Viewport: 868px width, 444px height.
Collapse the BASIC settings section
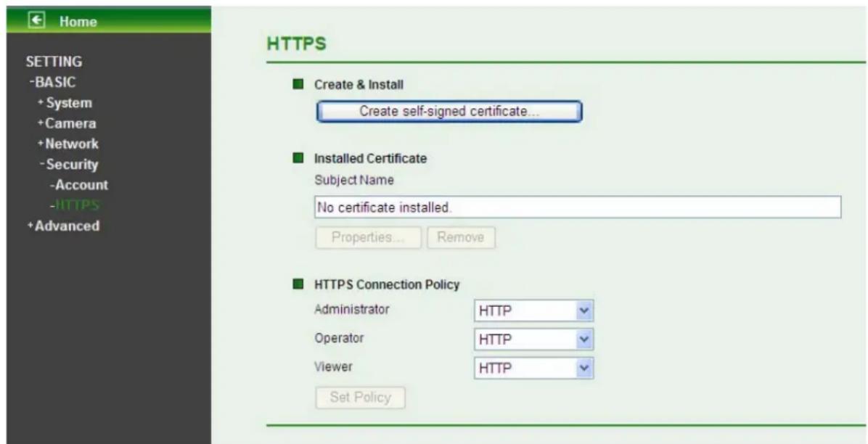point(53,82)
